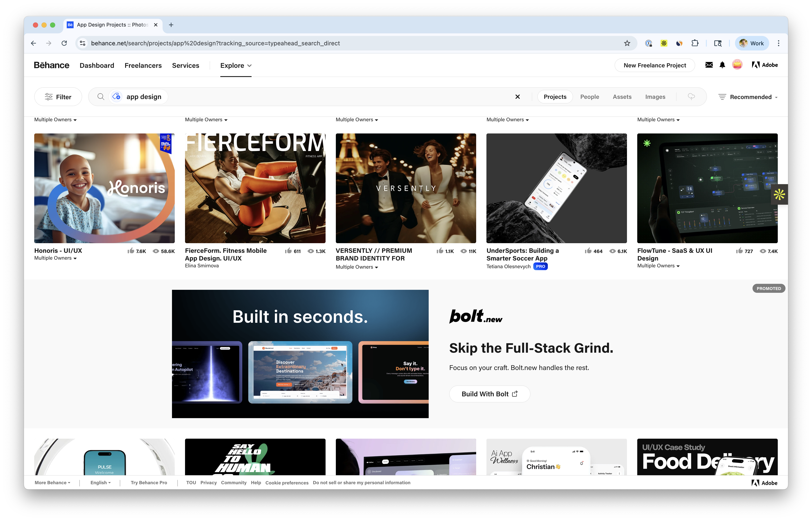The height and width of the screenshot is (521, 812).
Task: Open Tetiana Olesnevych's profile
Action: [508, 266]
